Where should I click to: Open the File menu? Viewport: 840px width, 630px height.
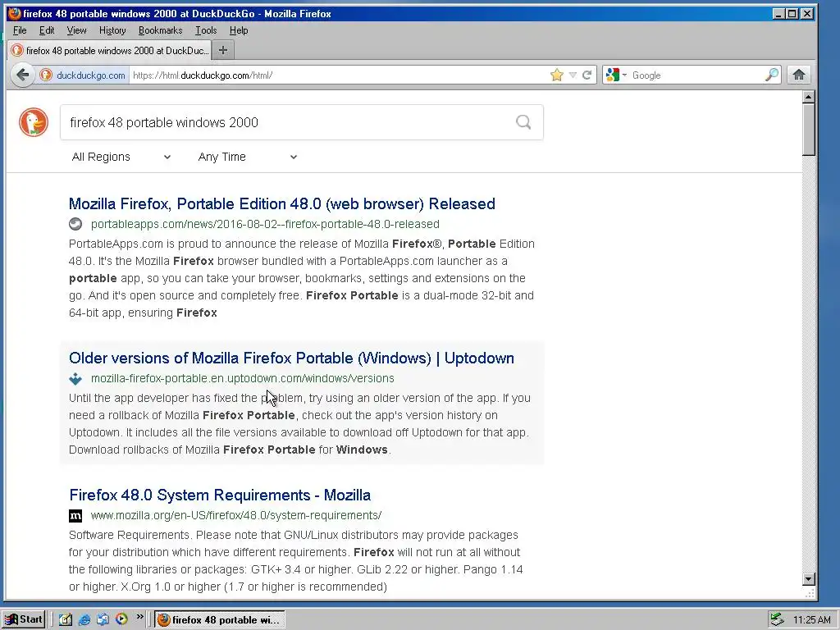[20, 30]
